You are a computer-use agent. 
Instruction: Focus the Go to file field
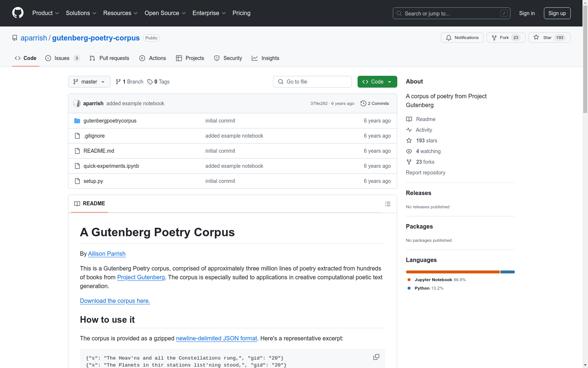click(x=312, y=82)
